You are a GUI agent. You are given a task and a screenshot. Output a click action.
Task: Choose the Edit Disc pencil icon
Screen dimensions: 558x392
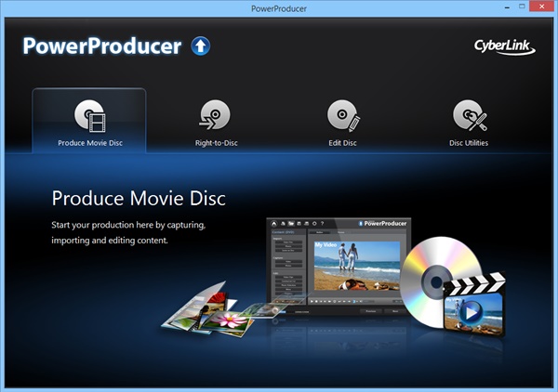coord(344,115)
